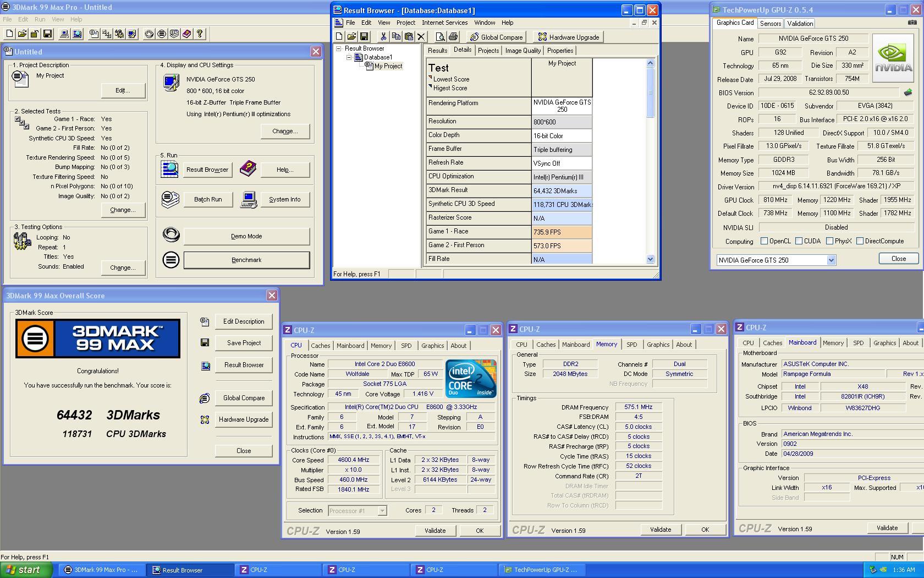Viewport: 924px width, 578px height.
Task: Open Processor #1 selection dropdown in CPU-Z
Action: click(382, 511)
